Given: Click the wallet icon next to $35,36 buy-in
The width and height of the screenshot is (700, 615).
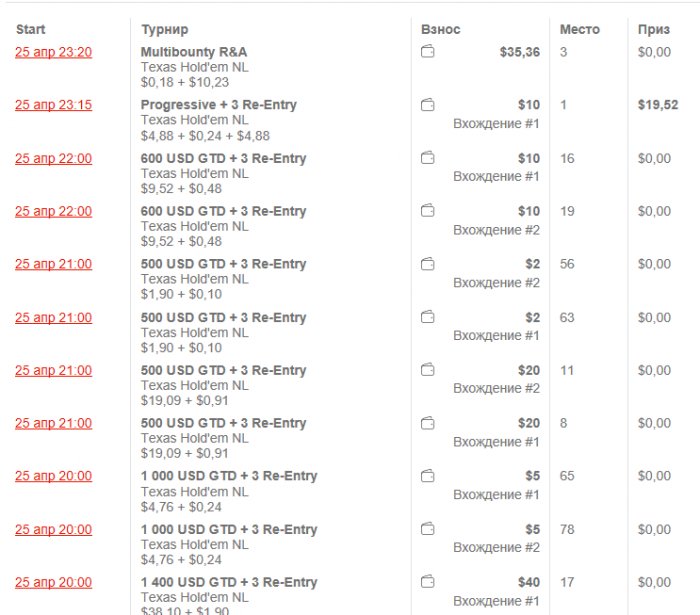Looking at the screenshot, I should pos(427,52).
